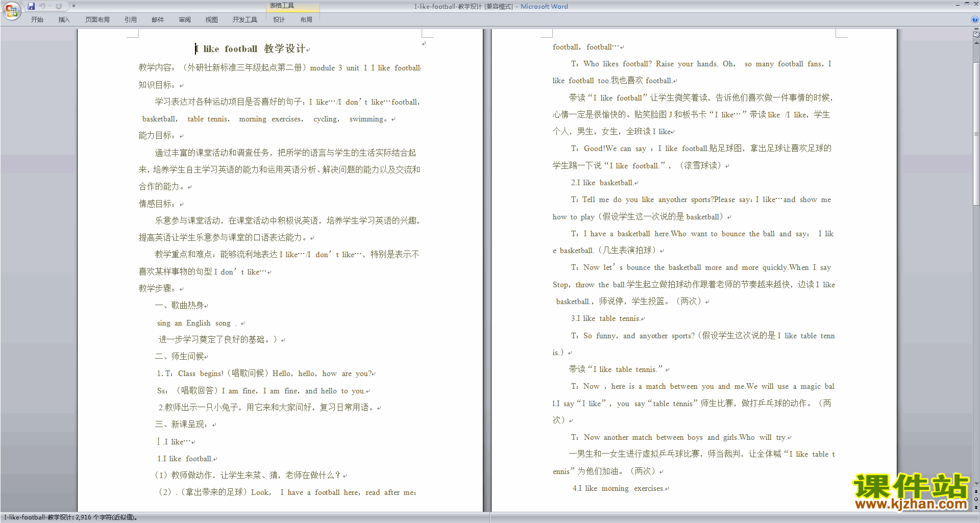Switch to 页面布局 tab
980x523 pixels.
click(97, 20)
